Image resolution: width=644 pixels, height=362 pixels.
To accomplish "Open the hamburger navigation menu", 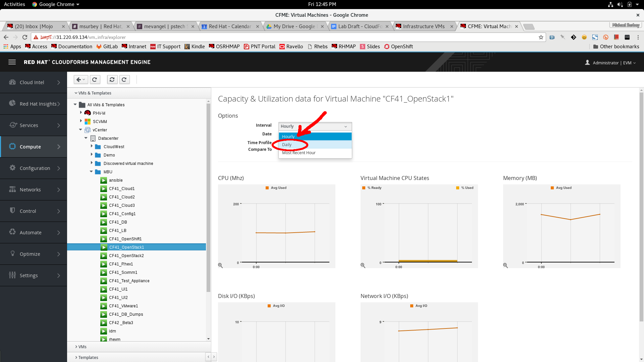I will pyautogui.click(x=12, y=62).
